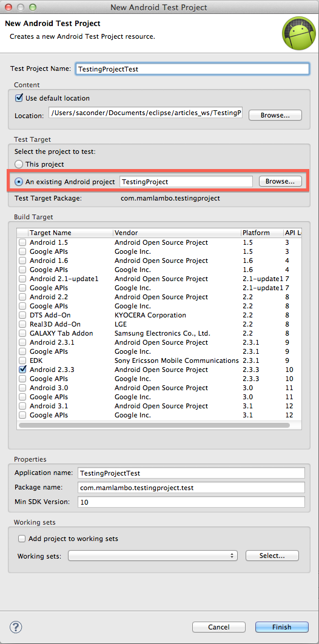
Task: Click the Select... working sets button
Action: tap(272, 556)
